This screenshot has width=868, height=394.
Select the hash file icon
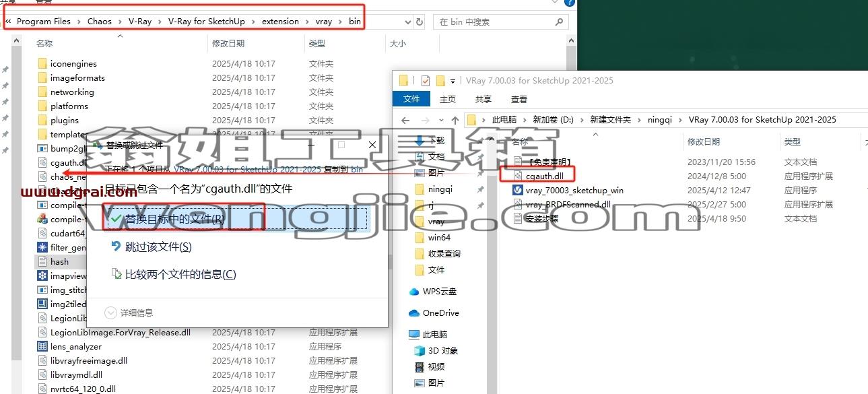point(42,261)
